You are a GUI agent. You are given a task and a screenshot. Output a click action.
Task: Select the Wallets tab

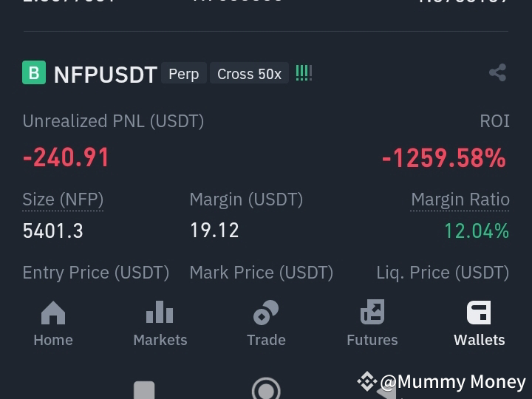(x=479, y=324)
